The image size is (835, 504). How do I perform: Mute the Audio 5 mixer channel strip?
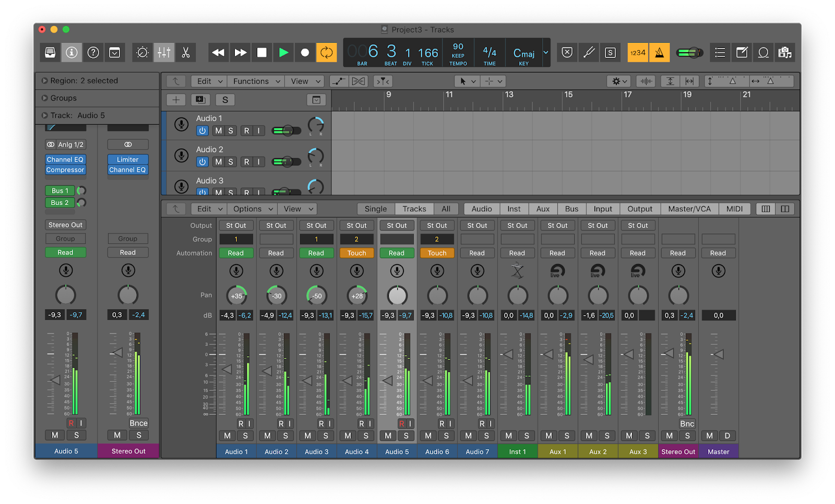click(388, 436)
